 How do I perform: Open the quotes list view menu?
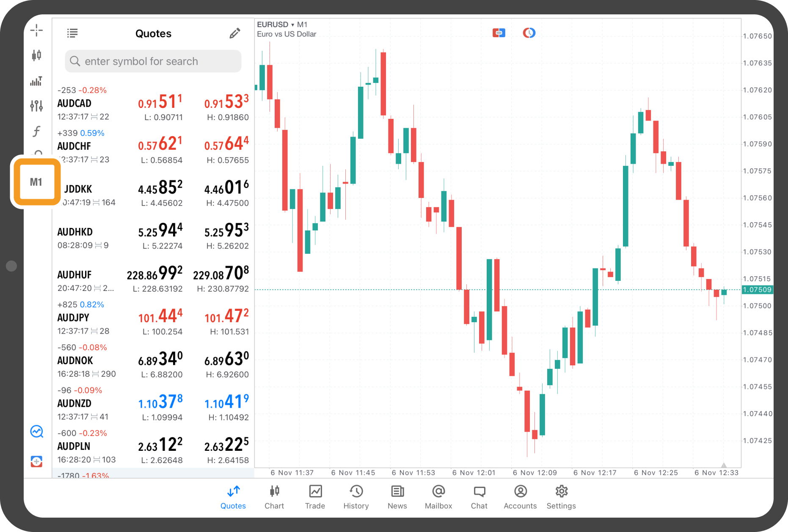pyautogui.click(x=72, y=33)
